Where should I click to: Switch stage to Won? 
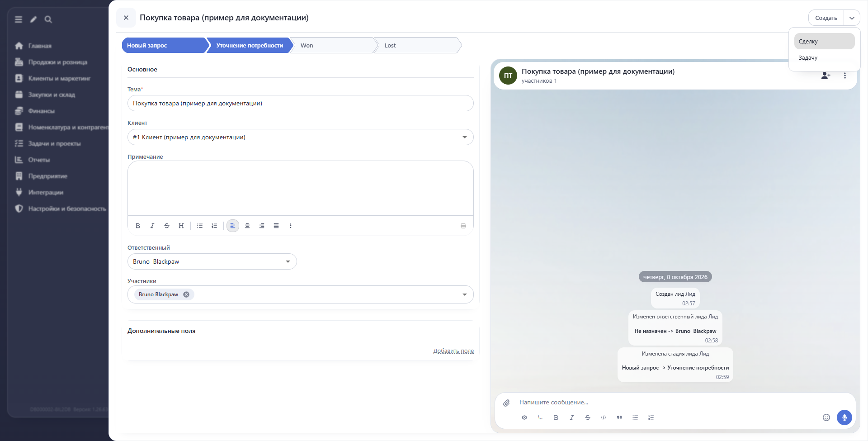coord(334,45)
